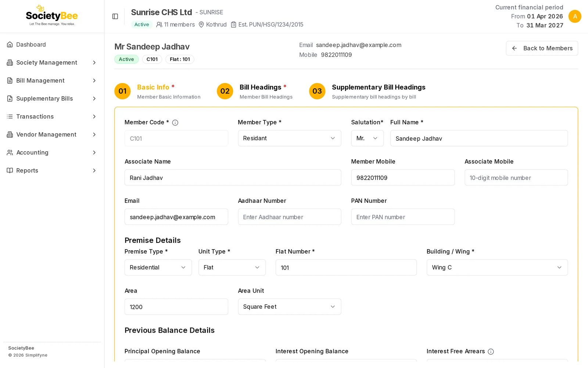588x368 pixels.
Task: Open the Unit Type dropdown
Action: [232, 268]
